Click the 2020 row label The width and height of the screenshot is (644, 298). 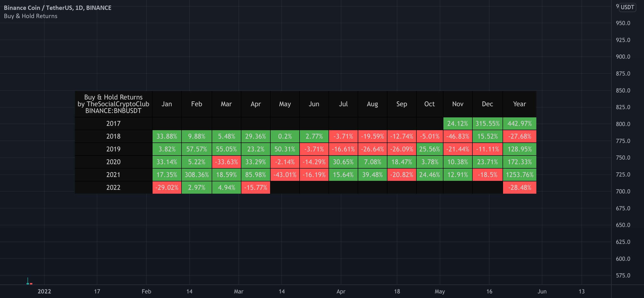point(113,162)
